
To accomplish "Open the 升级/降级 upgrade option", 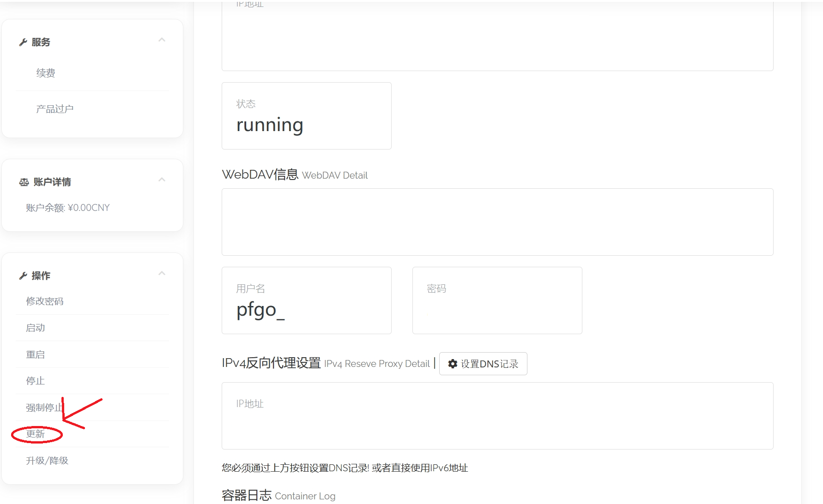I will click(x=47, y=461).
